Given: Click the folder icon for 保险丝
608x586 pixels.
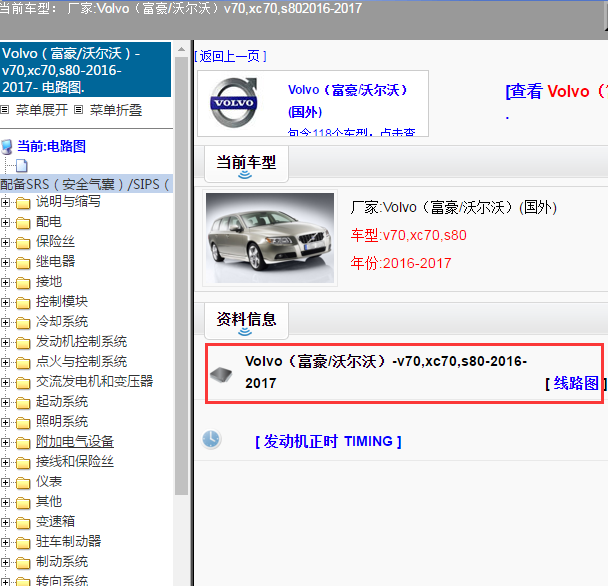Looking at the screenshot, I should pos(23,243).
